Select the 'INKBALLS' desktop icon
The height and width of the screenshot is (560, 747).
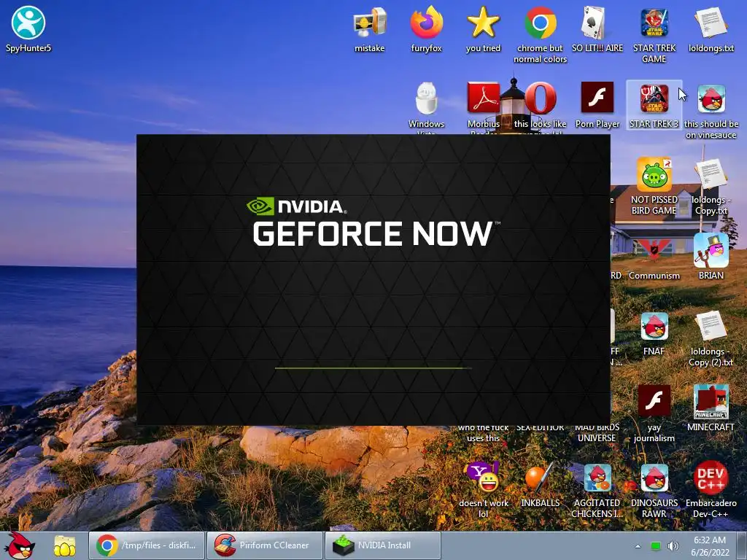click(541, 484)
